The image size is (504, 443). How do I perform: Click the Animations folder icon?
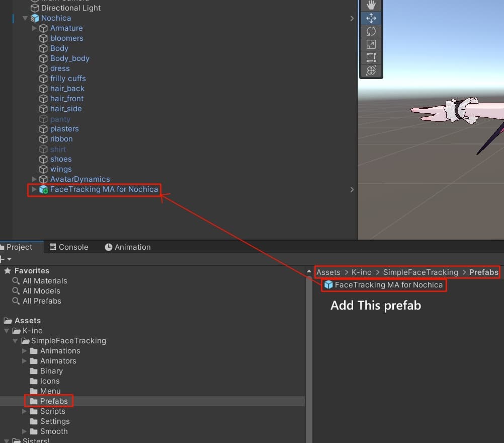[34, 351]
